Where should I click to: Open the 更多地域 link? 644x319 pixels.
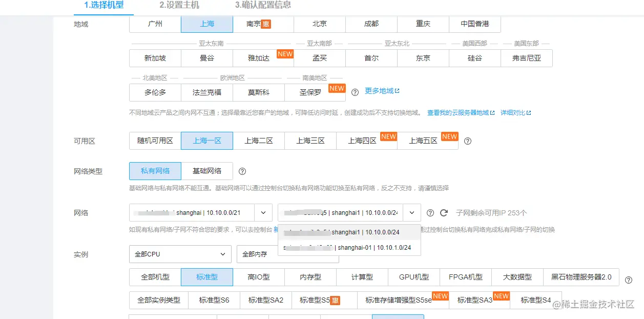point(382,91)
